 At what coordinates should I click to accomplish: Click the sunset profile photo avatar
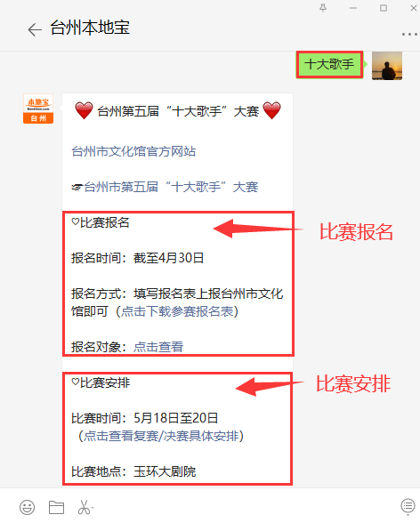click(387, 66)
